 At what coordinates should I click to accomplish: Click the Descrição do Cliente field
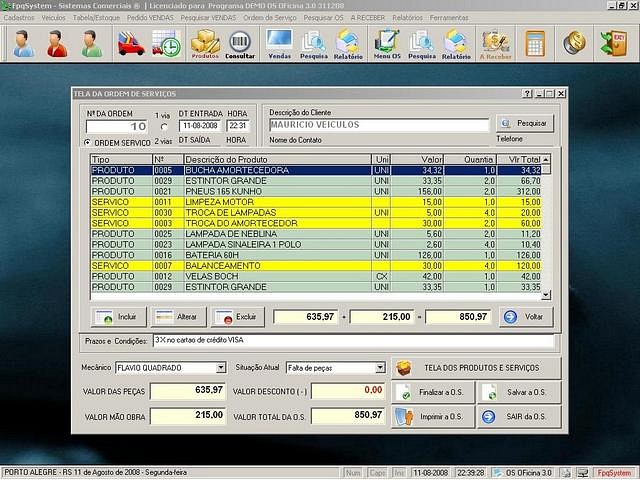[x=379, y=125]
